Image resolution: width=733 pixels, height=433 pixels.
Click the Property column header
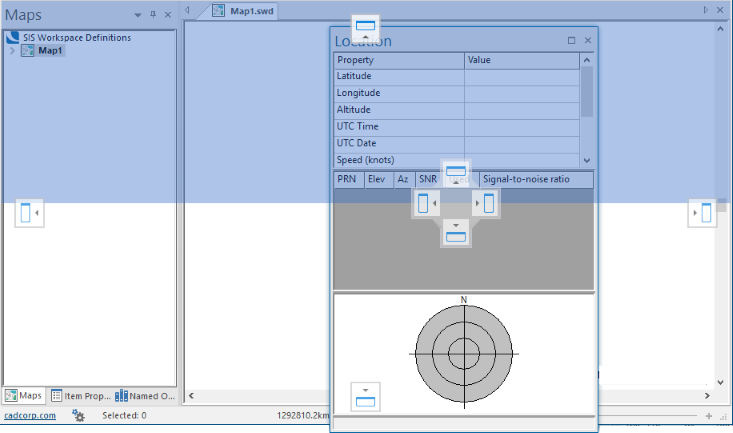click(x=399, y=60)
